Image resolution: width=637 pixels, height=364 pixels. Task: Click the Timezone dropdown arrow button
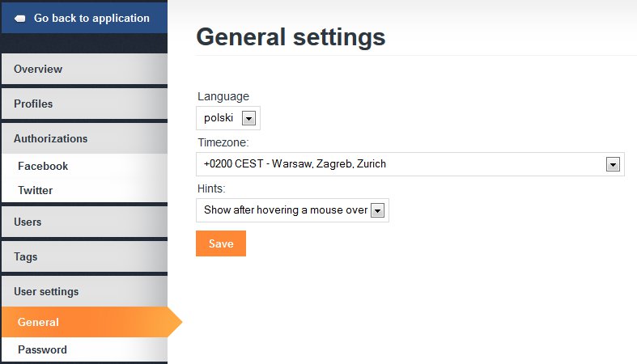pos(613,165)
